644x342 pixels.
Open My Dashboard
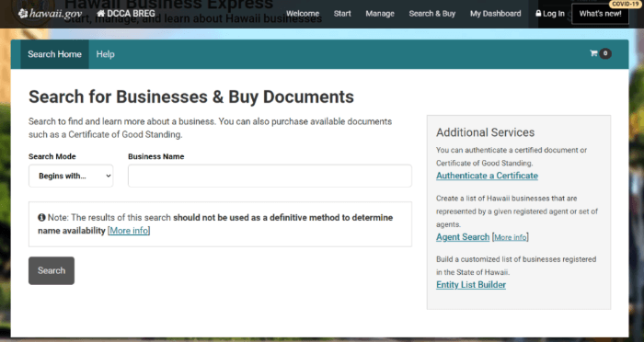495,14
